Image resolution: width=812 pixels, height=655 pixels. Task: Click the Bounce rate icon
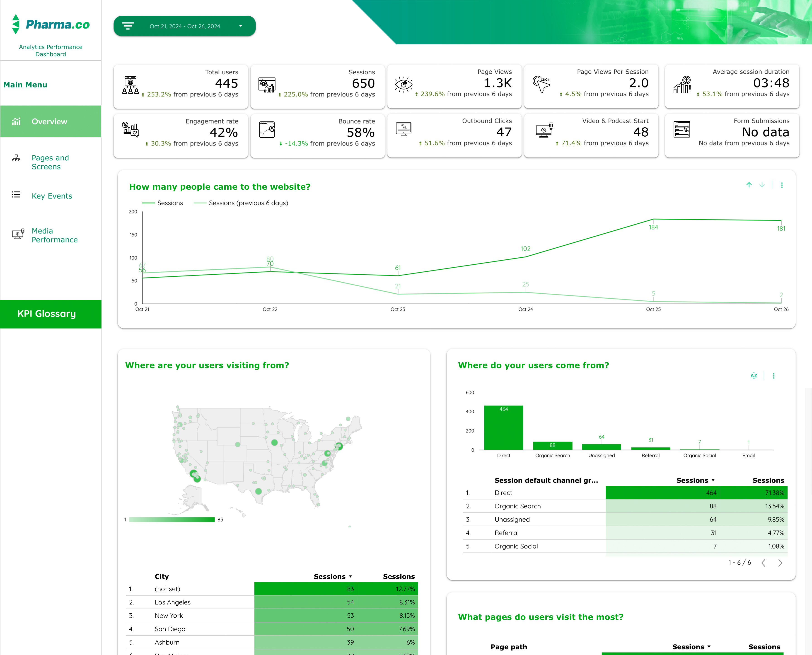(x=267, y=129)
